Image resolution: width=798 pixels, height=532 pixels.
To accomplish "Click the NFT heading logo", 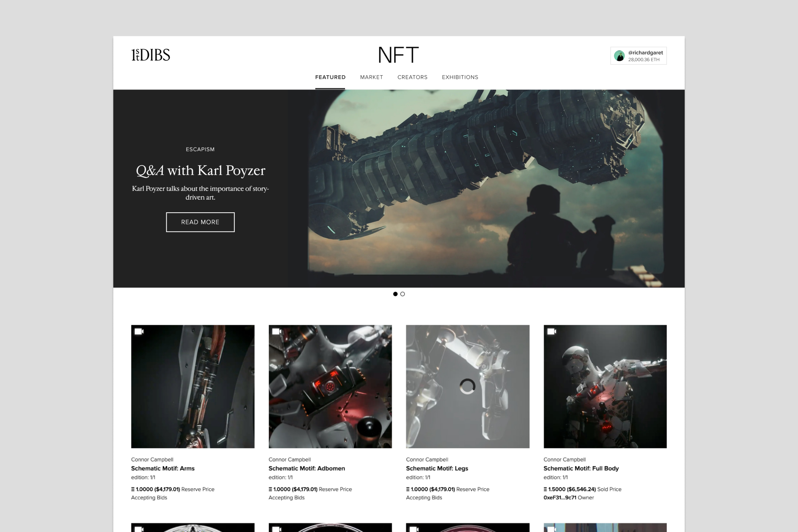I will coord(399,55).
